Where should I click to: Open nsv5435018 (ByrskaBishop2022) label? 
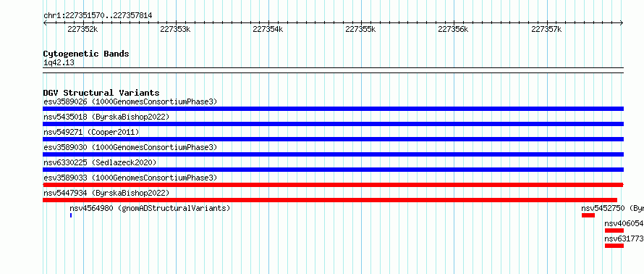point(106,117)
